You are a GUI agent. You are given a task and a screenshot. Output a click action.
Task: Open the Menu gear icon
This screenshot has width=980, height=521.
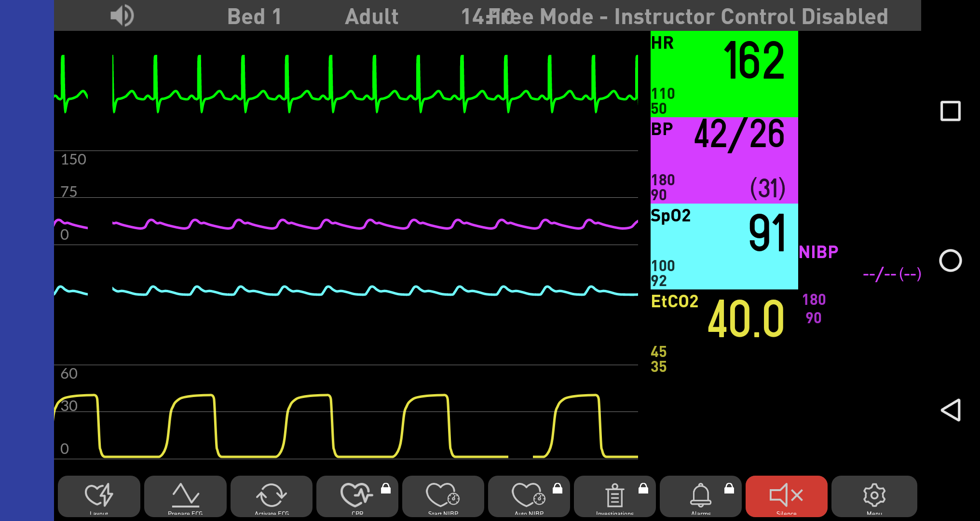coord(874,496)
